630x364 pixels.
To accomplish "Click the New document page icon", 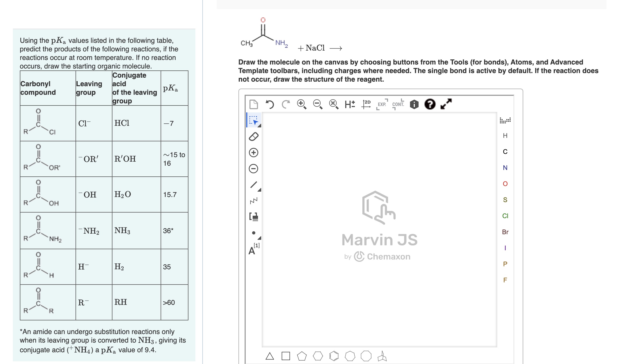I will (x=254, y=104).
